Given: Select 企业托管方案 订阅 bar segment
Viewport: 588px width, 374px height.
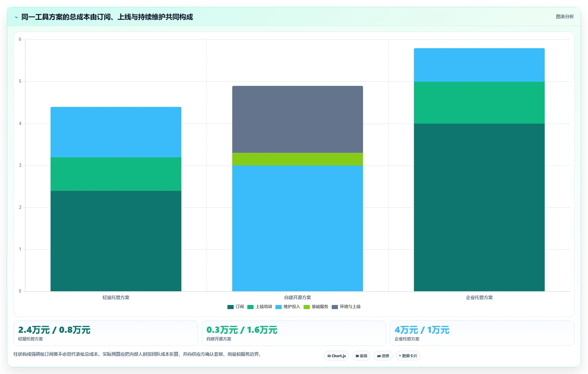Looking at the screenshot, I should point(479,207).
